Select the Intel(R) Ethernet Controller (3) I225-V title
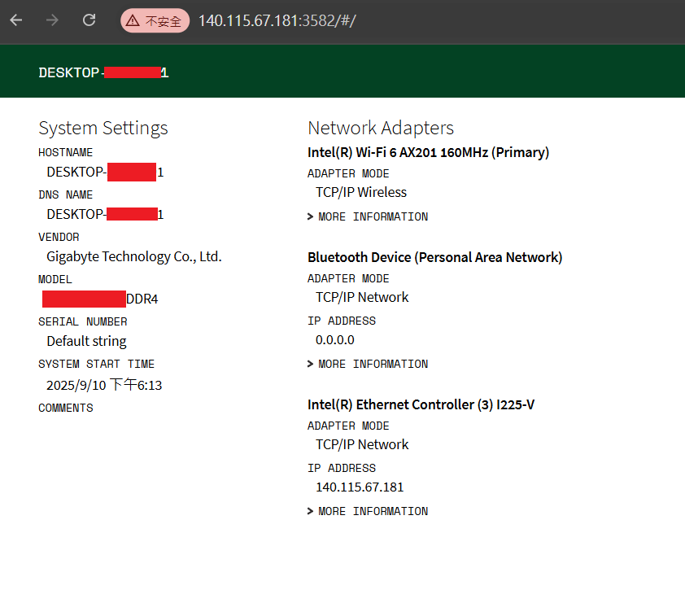This screenshot has height=616, width=685. point(421,404)
